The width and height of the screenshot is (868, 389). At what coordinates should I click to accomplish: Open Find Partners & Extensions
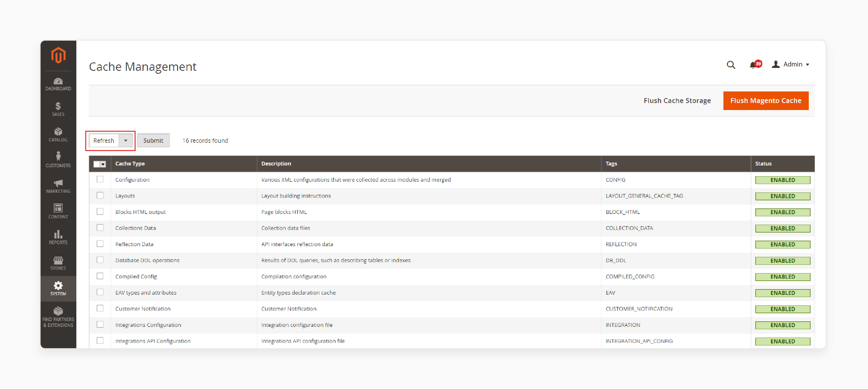58,317
